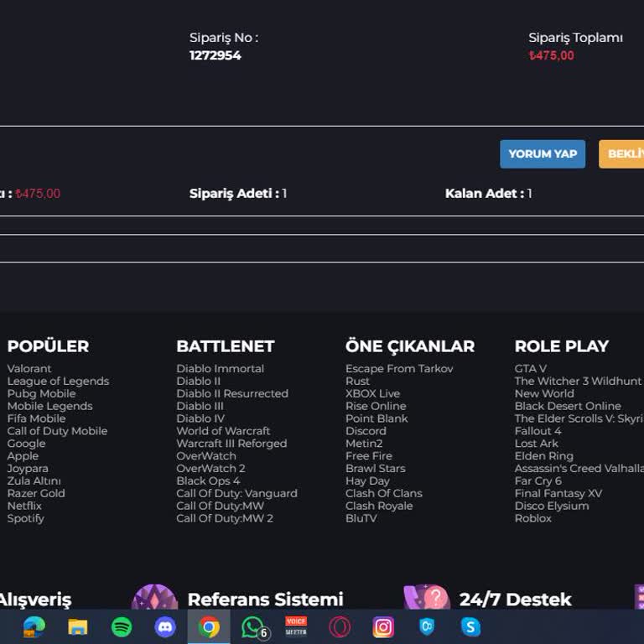Open Instagram from the taskbar
Viewport: 644px width, 644px height.
(x=383, y=626)
